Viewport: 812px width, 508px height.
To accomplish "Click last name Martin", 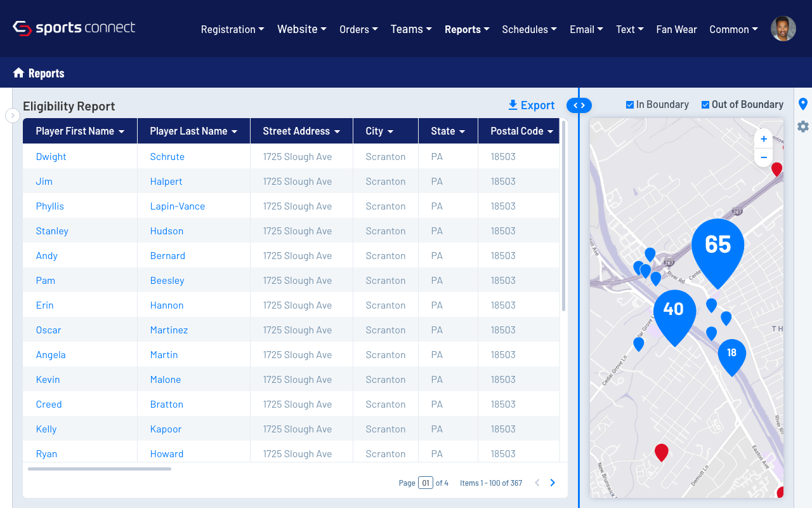I will [x=164, y=355].
